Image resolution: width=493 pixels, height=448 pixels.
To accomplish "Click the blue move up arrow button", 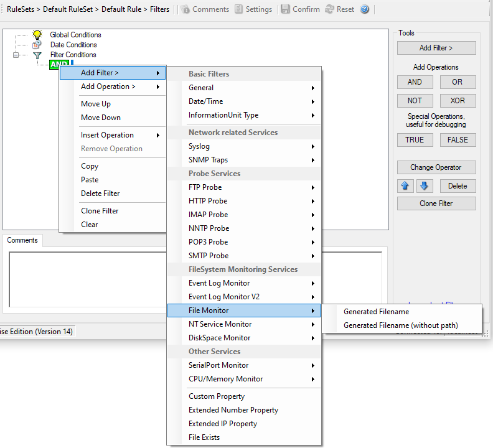I will (x=406, y=186).
